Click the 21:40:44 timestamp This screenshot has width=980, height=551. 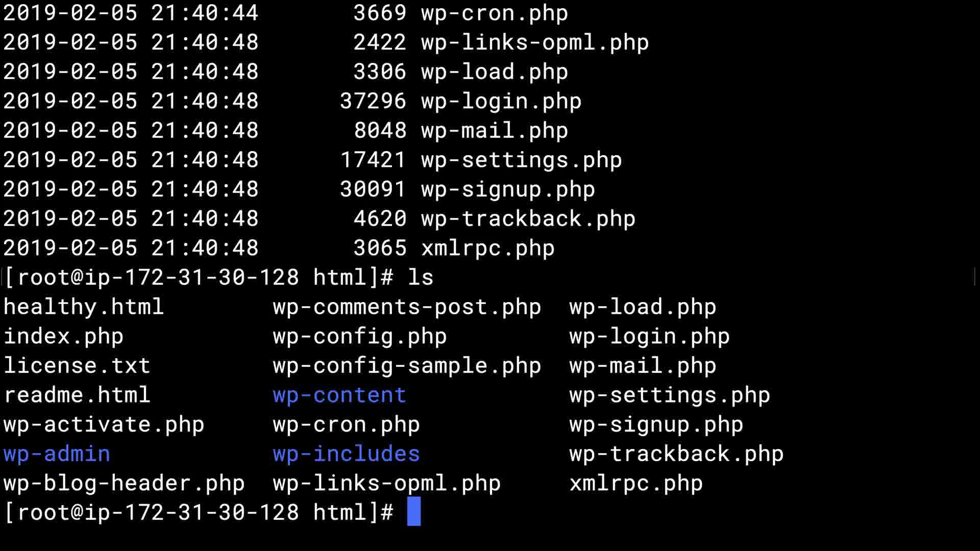click(x=205, y=13)
